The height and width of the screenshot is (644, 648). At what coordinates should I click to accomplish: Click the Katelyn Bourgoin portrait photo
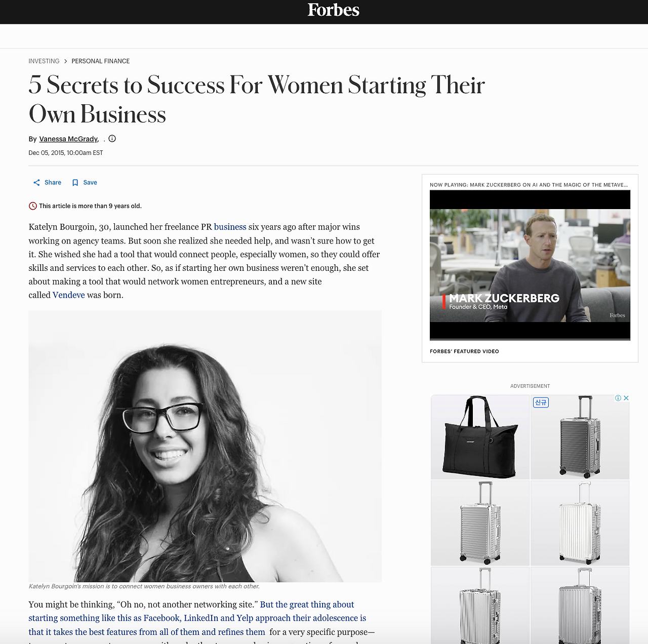point(205,447)
